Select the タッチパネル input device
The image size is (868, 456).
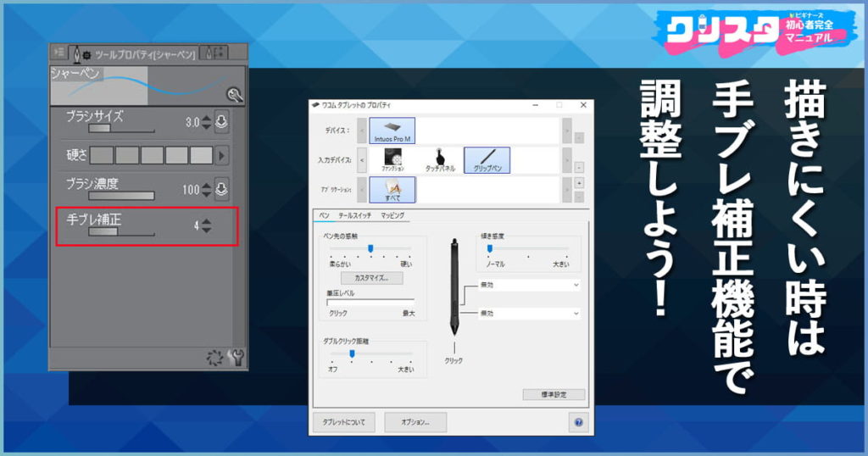[440, 160]
